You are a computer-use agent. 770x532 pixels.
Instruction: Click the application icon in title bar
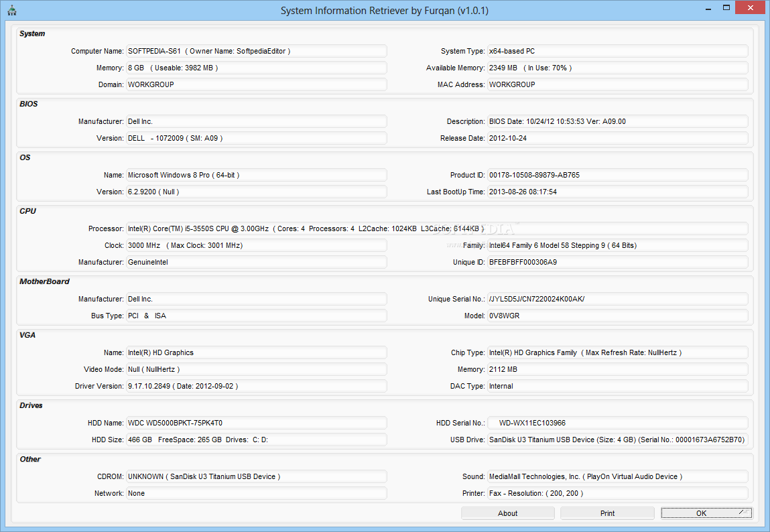12,10
